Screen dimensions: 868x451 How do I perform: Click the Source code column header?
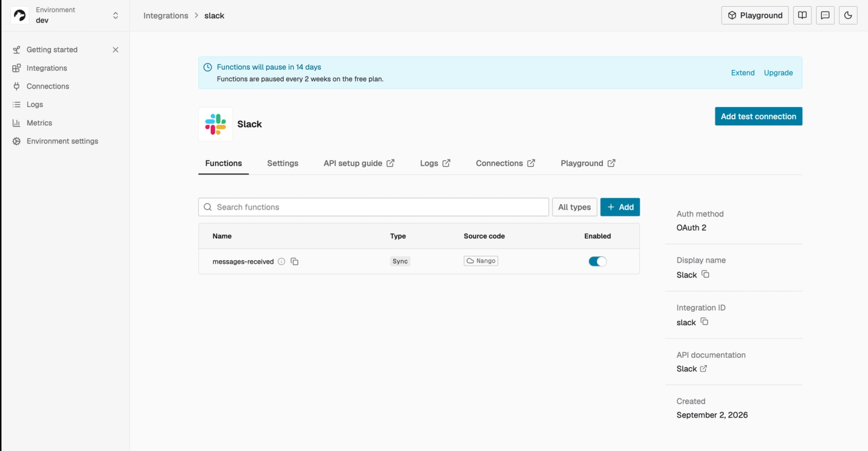484,236
